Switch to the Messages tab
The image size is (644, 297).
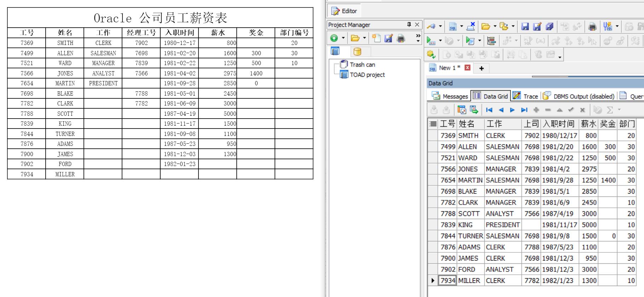pos(450,96)
